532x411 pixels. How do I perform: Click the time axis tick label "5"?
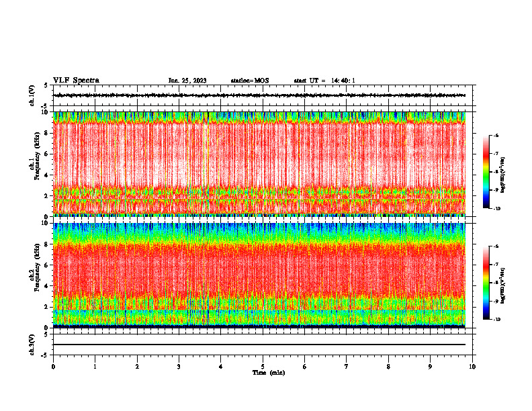pos(263,367)
